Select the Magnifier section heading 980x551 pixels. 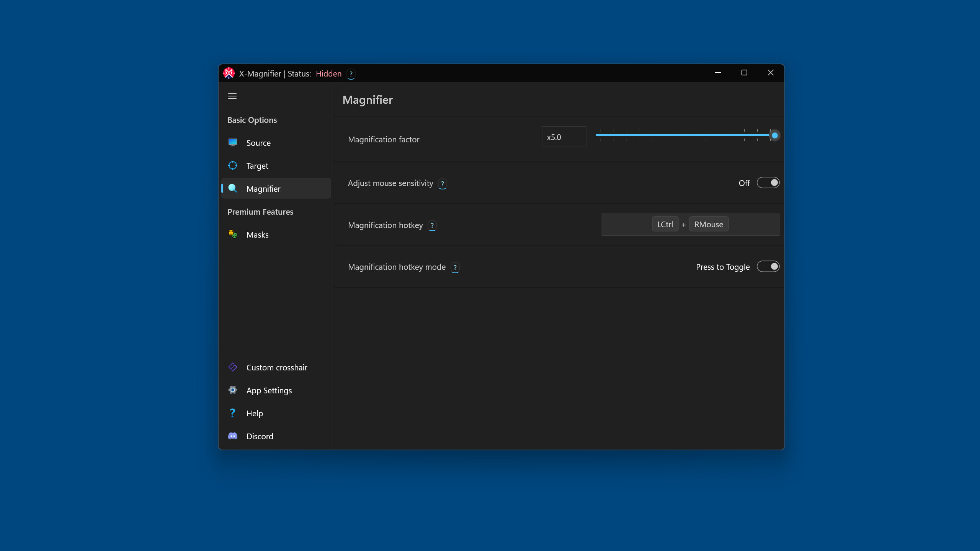[x=367, y=100]
